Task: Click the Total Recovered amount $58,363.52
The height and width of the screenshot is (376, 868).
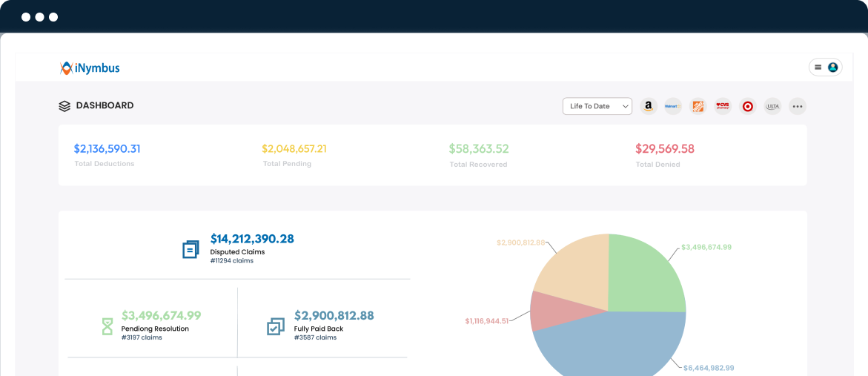Action: point(479,149)
